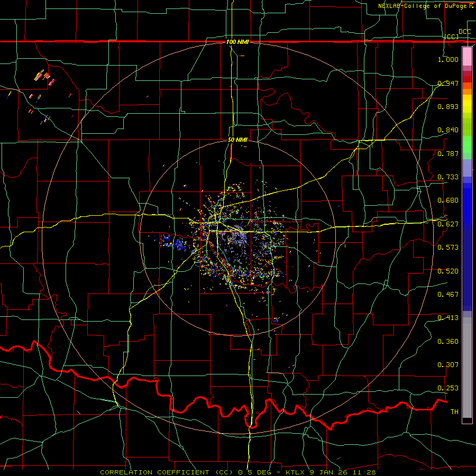Pick the gray segment of the color bar

(467, 368)
